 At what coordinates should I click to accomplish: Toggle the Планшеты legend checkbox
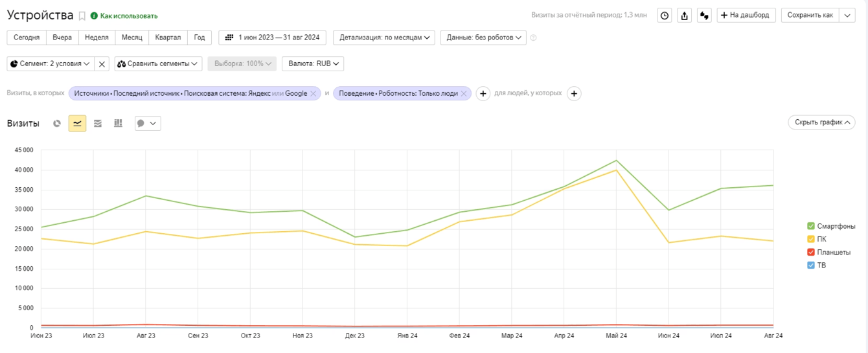pyautogui.click(x=811, y=252)
